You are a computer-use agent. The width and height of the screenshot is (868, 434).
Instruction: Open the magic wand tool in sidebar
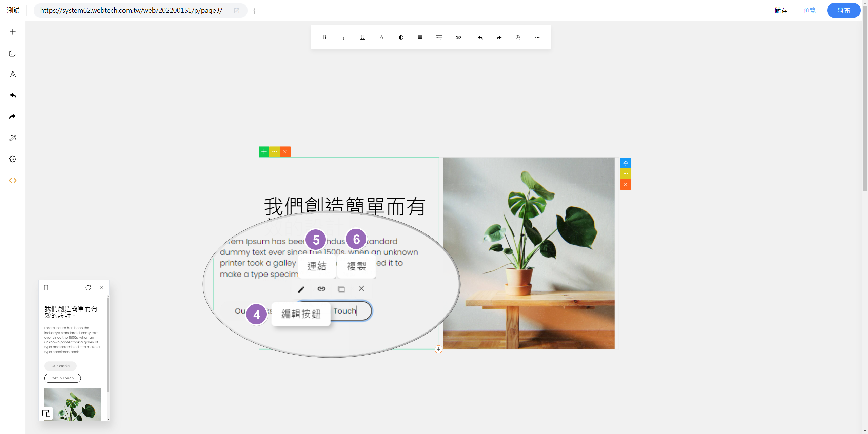click(13, 138)
